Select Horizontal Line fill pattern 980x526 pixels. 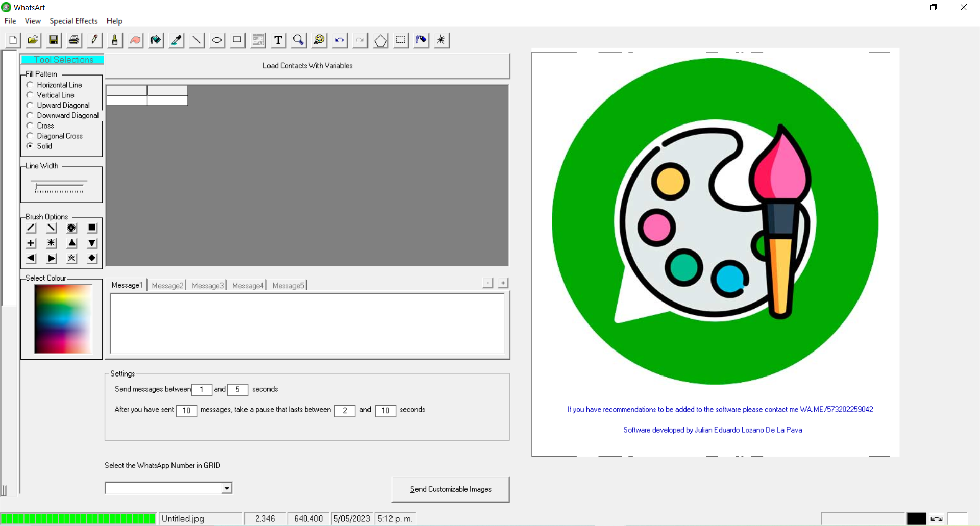pos(54,85)
